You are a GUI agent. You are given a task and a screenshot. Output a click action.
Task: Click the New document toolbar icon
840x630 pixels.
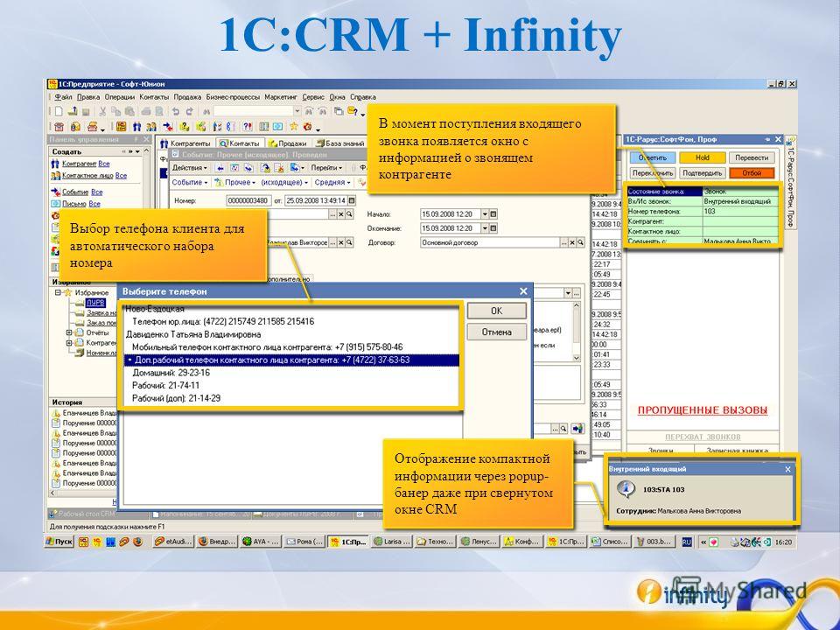(x=59, y=111)
